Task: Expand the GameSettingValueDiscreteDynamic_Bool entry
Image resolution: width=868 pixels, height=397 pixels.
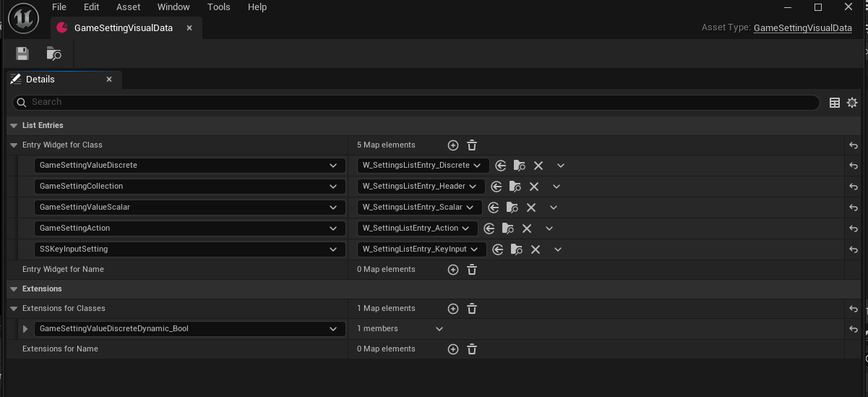Action: click(x=26, y=329)
